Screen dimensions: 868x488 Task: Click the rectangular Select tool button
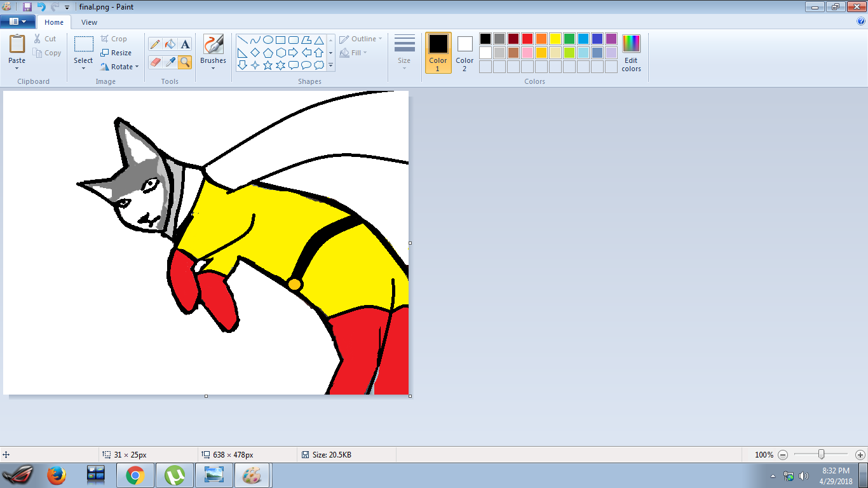[x=83, y=44]
